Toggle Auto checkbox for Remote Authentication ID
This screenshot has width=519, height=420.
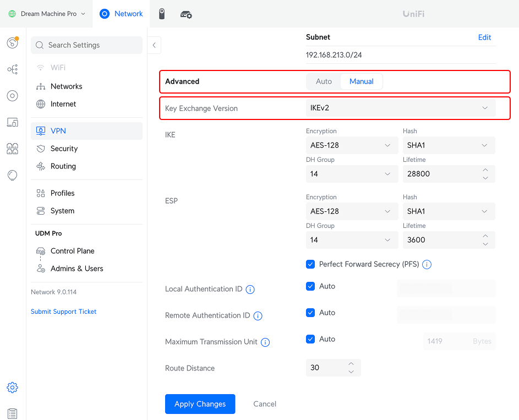[310, 313]
